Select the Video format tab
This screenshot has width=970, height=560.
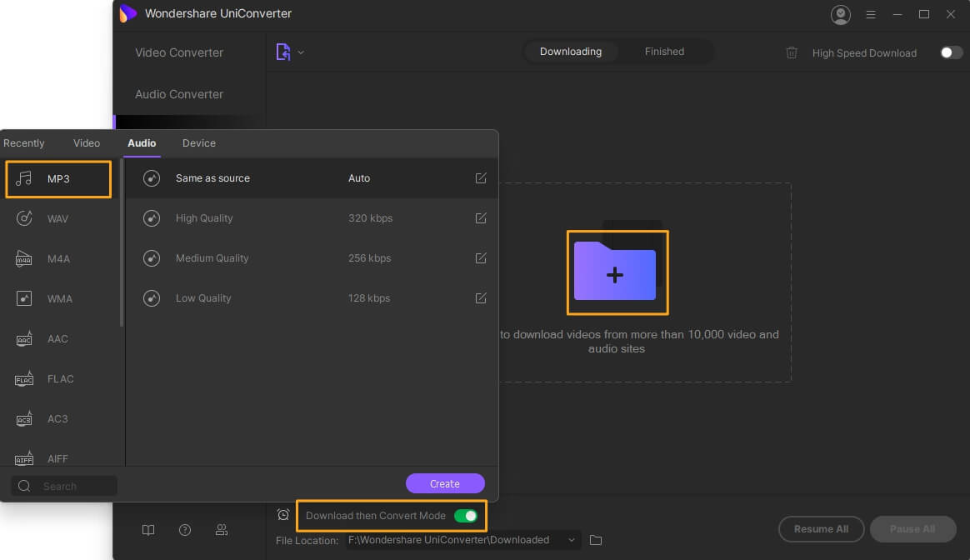point(87,143)
